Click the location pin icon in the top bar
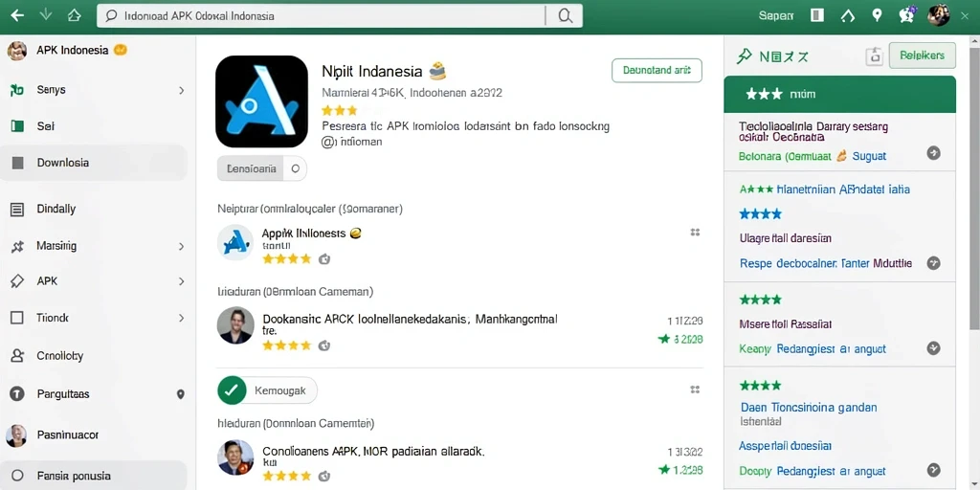Viewport: 980px width, 490px height. (877, 15)
